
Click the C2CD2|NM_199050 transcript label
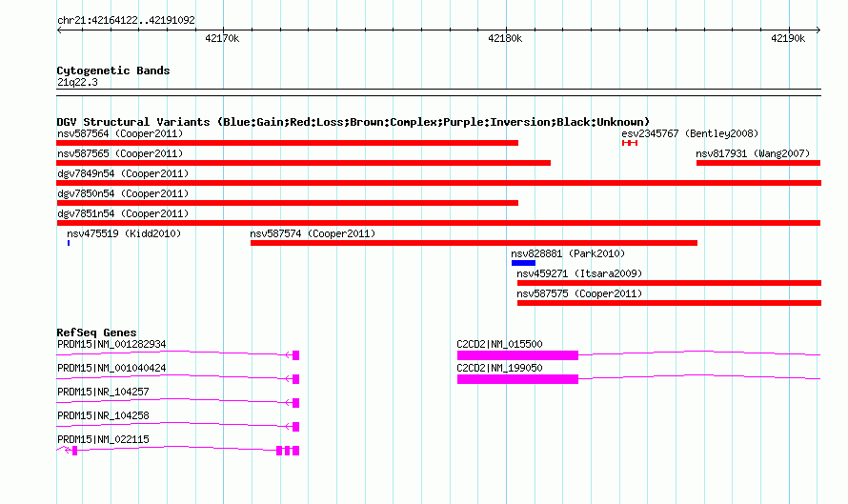[x=499, y=369]
